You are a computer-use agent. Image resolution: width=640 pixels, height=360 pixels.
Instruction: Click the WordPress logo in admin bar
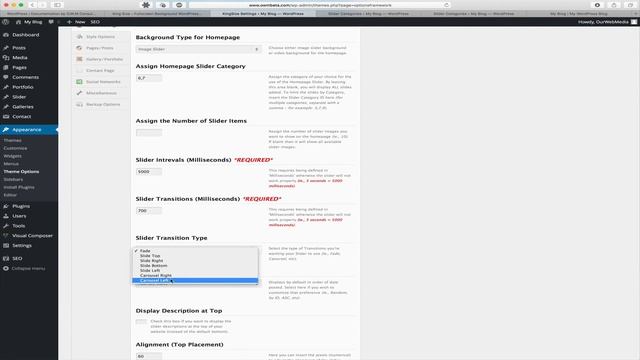[x=6, y=22]
